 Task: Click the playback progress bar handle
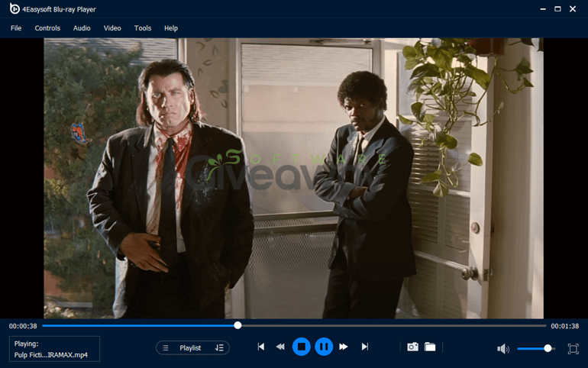click(x=237, y=325)
